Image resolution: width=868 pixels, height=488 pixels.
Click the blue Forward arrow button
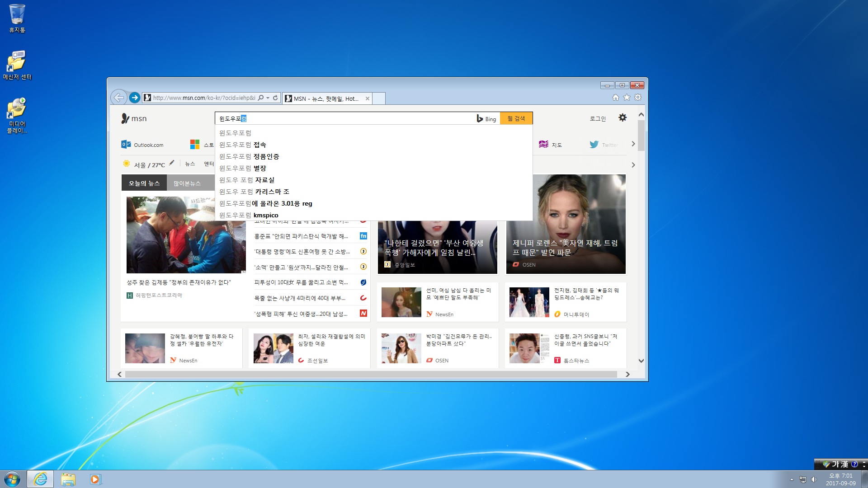(135, 98)
